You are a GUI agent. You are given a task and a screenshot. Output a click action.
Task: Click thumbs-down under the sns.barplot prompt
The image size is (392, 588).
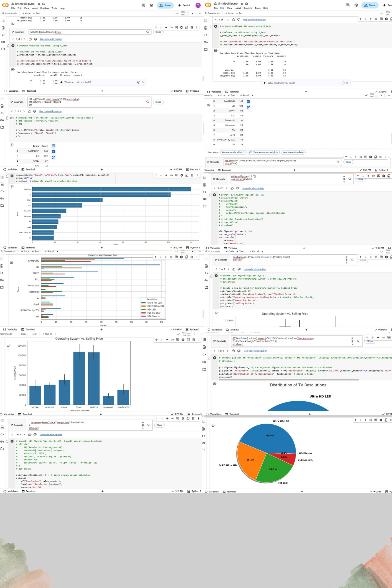tap(239, 269)
